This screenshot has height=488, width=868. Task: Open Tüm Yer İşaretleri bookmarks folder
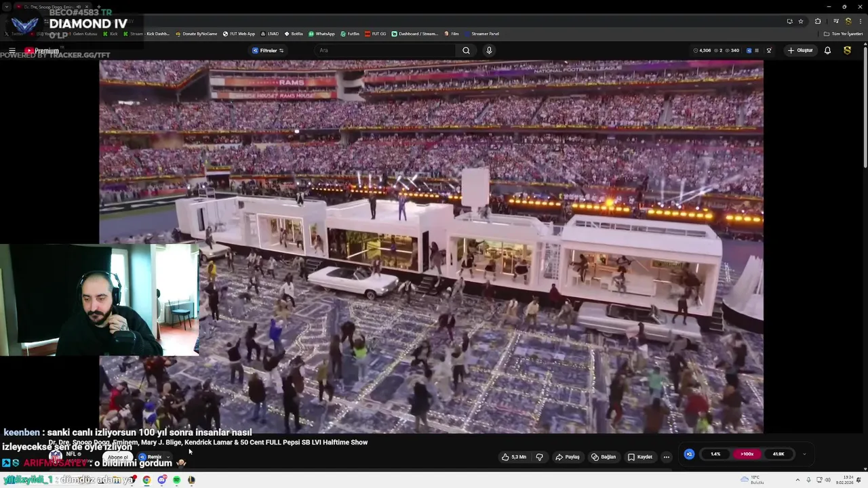843,33
